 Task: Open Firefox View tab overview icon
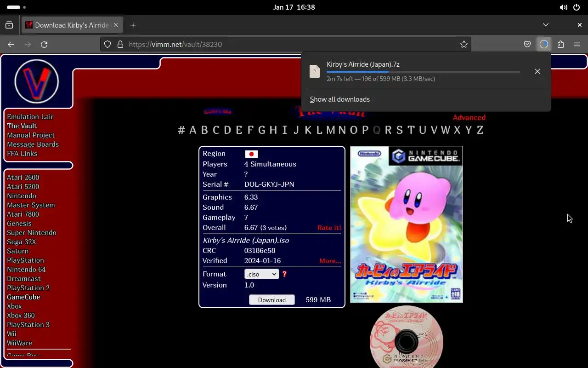coord(9,25)
